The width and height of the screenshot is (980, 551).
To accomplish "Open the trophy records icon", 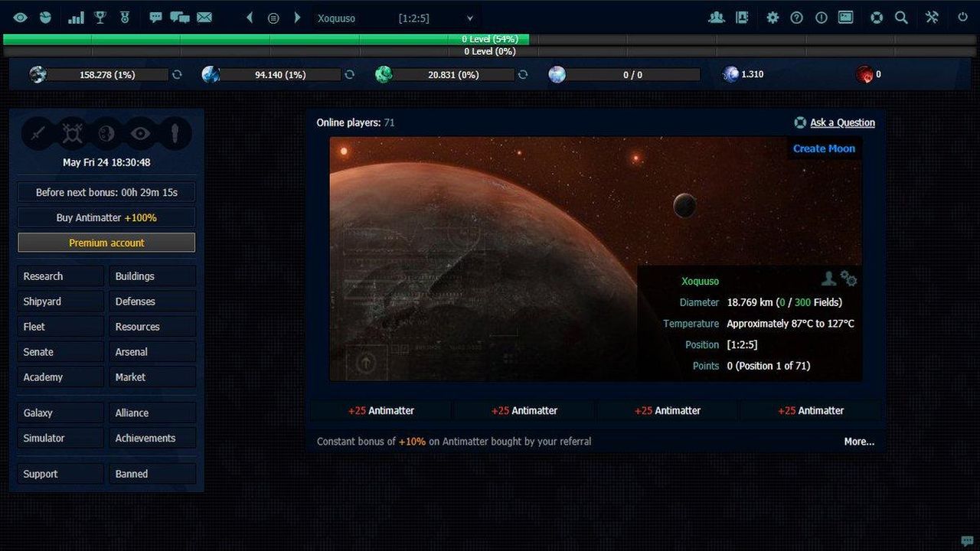I will coord(100,18).
